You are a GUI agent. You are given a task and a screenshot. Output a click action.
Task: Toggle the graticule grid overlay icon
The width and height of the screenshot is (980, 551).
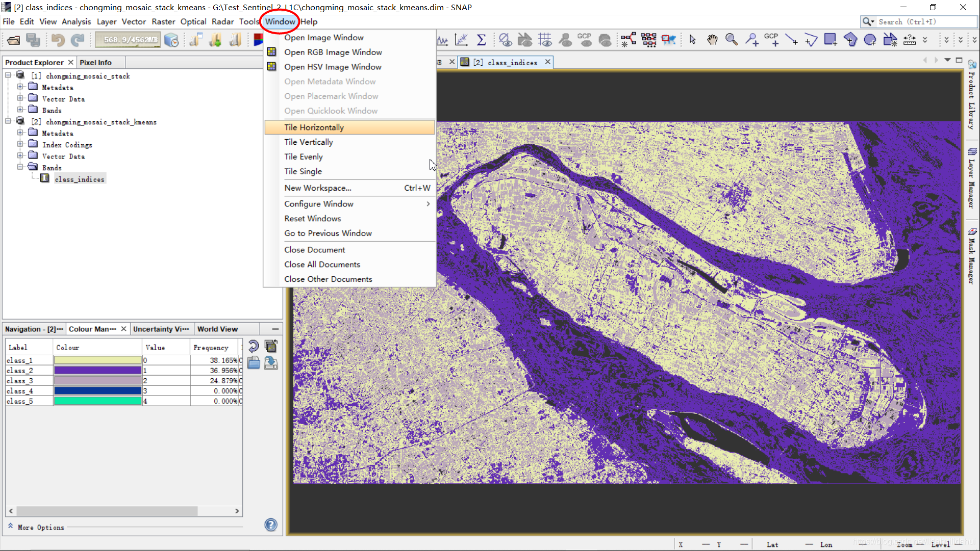[x=545, y=40]
